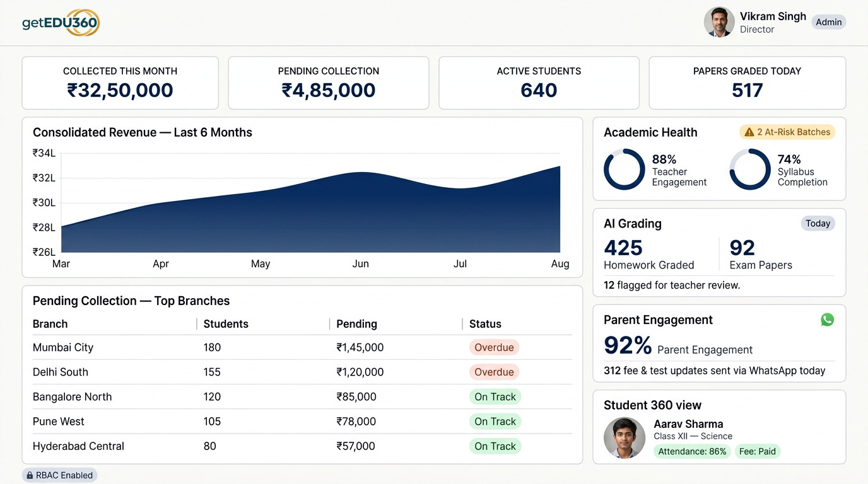Click the 92% Parent Engagement value
The height and width of the screenshot is (484, 868).
628,345
